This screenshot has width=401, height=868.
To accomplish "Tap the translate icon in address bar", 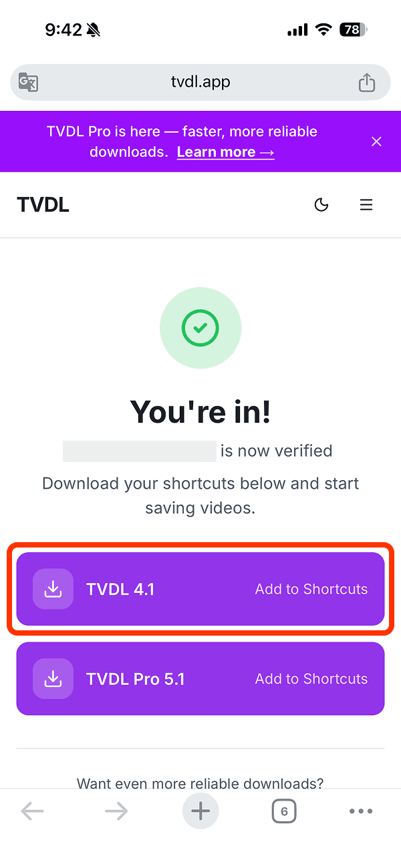I will [x=28, y=82].
